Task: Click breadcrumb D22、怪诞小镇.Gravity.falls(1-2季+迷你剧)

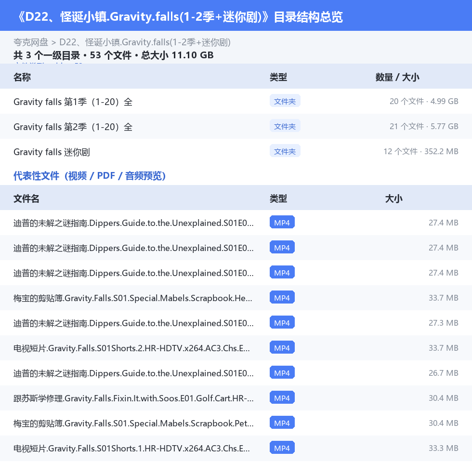Action: (145, 42)
